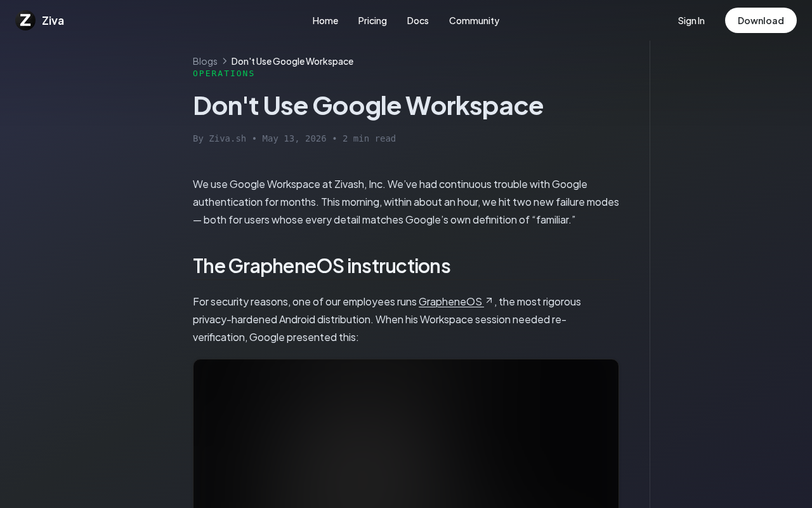The image size is (812, 508).
Task: Go back to Blogs breadcrumb
Action: tap(205, 61)
